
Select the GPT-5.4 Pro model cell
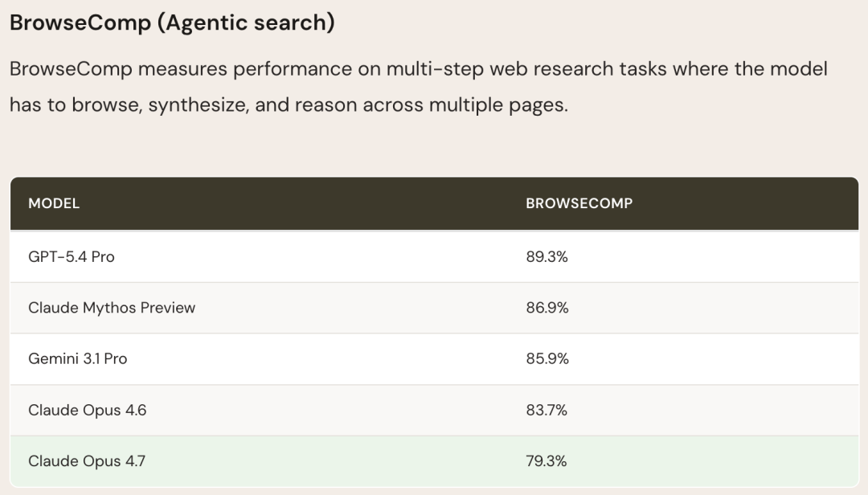(72, 257)
